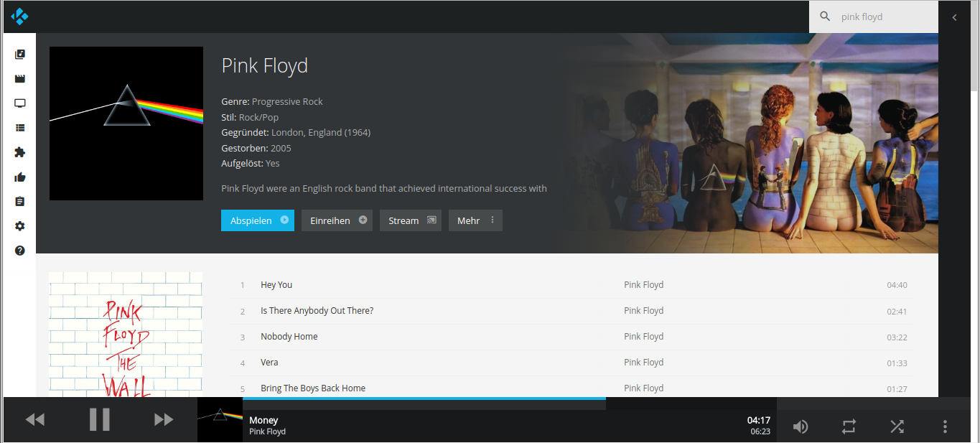Click the search magnifier icon
The width and height of the screenshot is (980, 443).
tap(826, 17)
